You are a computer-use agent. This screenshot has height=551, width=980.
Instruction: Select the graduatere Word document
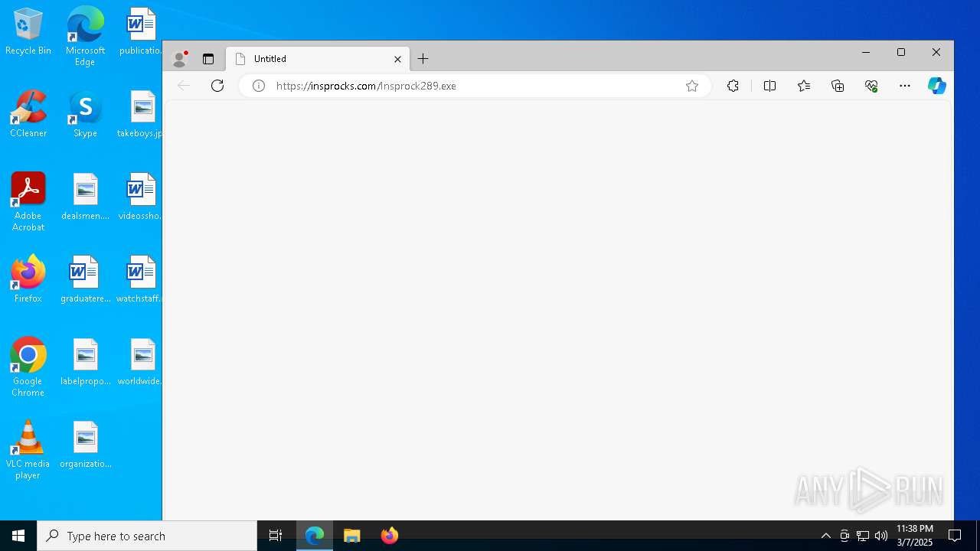(x=85, y=279)
